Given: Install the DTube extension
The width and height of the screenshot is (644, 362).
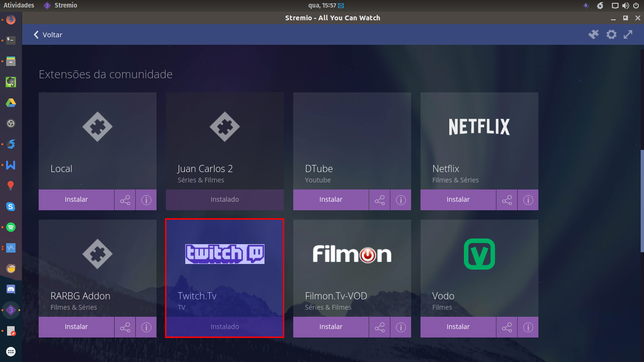Looking at the screenshot, I should tap(331, 200).
